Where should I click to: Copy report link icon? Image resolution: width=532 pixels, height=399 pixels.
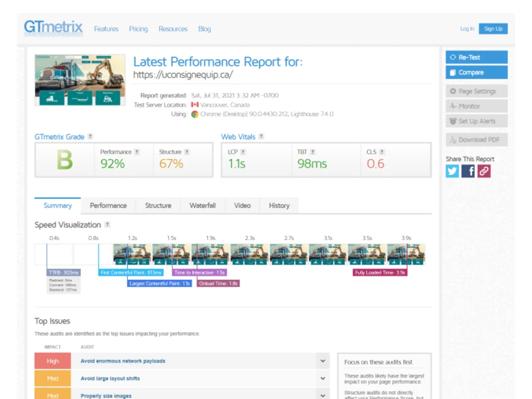tap(484, 171)
